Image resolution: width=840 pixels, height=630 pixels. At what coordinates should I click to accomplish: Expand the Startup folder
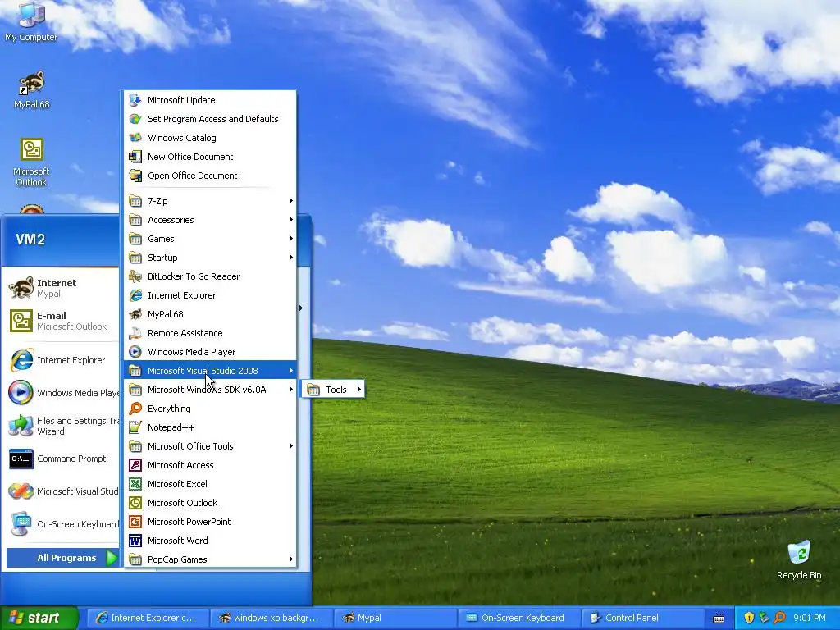[x=210, y=258]
